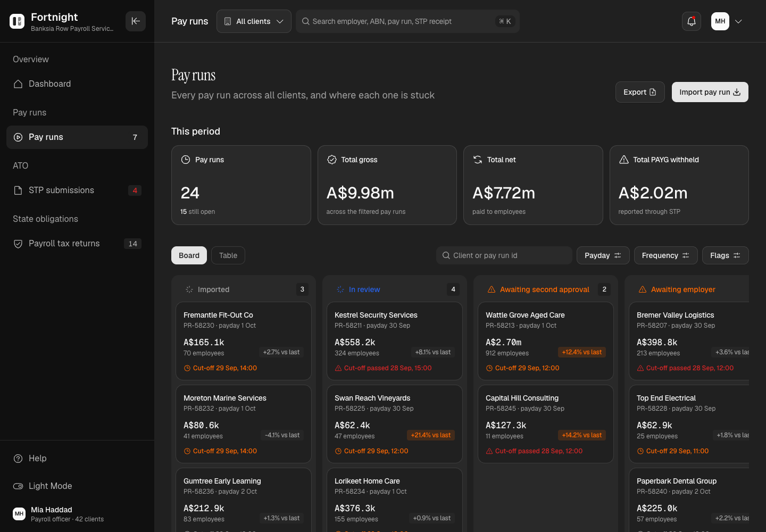This screenshot has width=766, height=532.
Task: Focus the Client or pay run id field
Action: click(504, 255)
